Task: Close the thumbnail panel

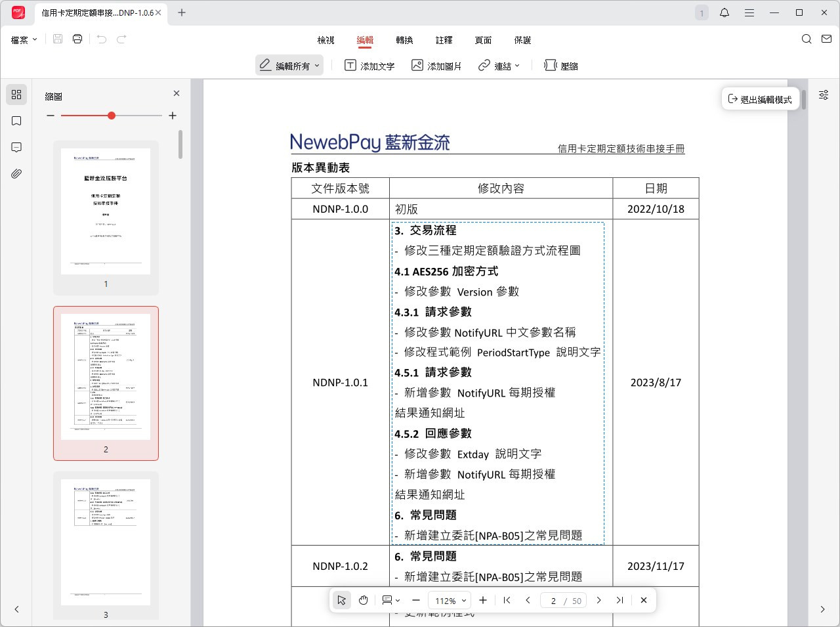Action: [x=176, y=94]
